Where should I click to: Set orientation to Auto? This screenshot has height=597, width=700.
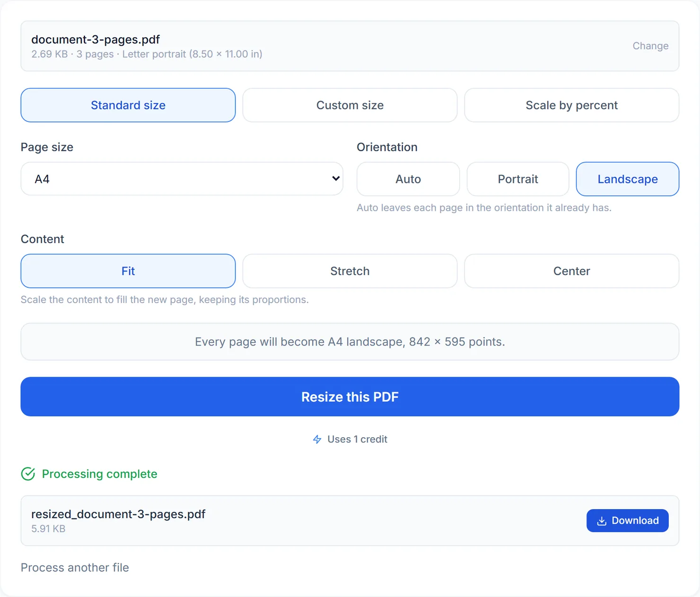[x=408, y=179]
